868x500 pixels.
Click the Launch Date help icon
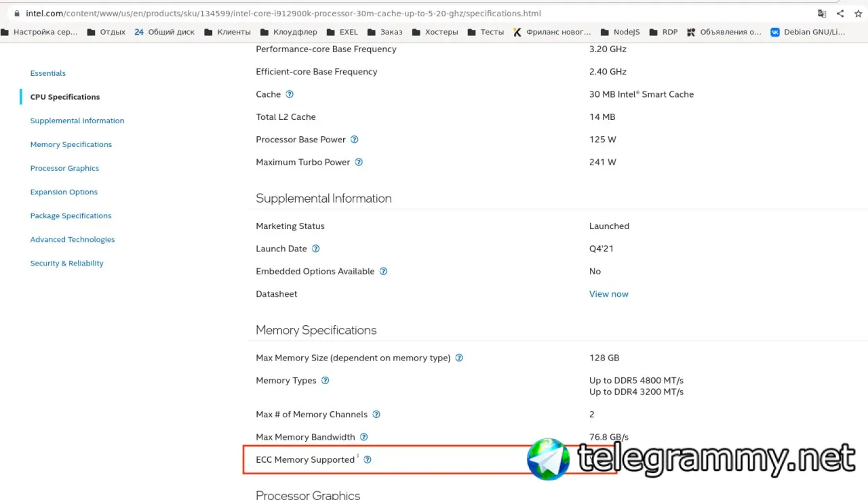click(315, 249)
